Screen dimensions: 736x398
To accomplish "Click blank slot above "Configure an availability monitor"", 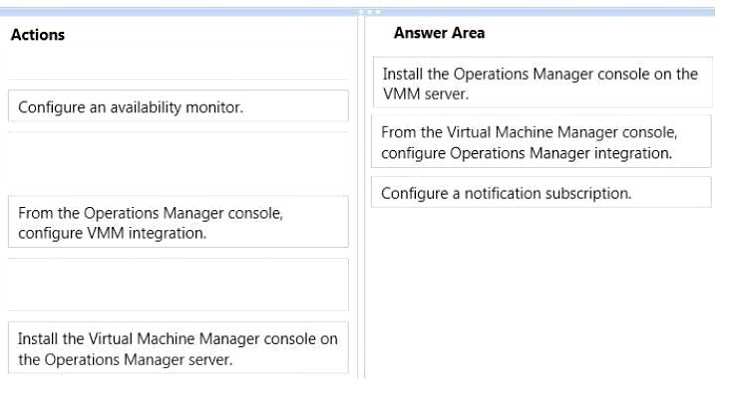I will point(178,68).
